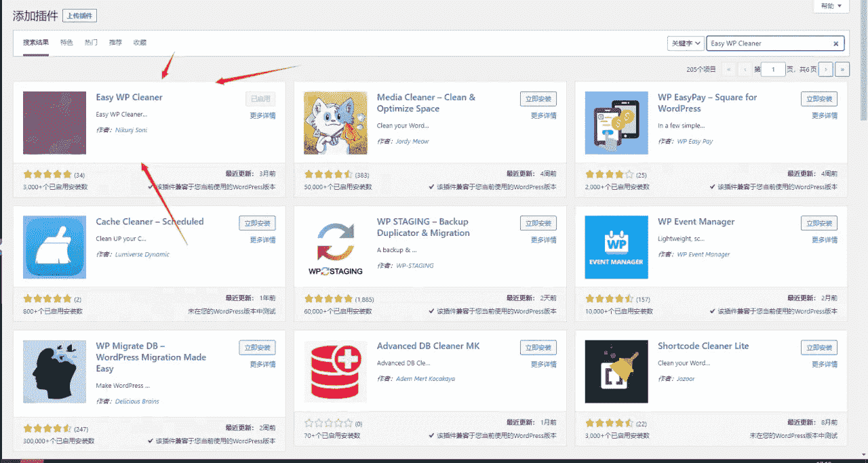
Task: Jump to the last results page arrow
Action: click(x=842, y=69)
